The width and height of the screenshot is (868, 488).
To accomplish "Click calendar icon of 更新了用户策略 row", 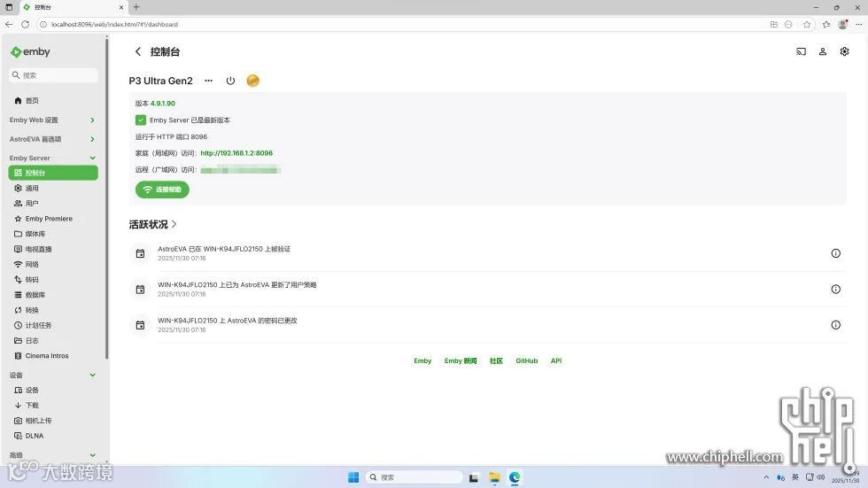I will 140,290.
